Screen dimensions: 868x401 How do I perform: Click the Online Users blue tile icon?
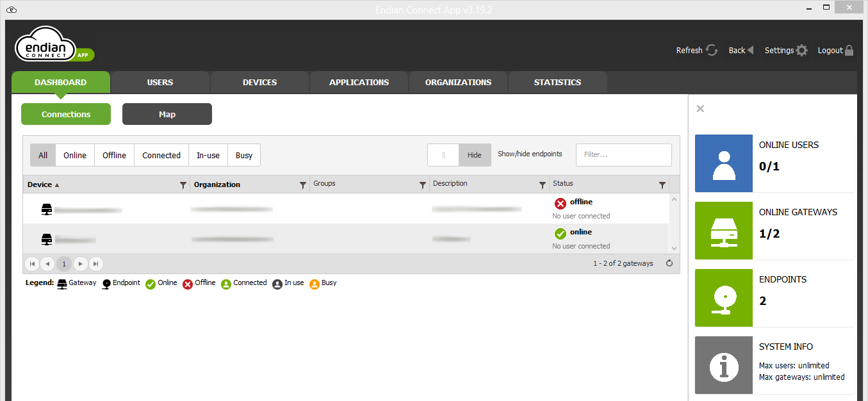point(724,163)
